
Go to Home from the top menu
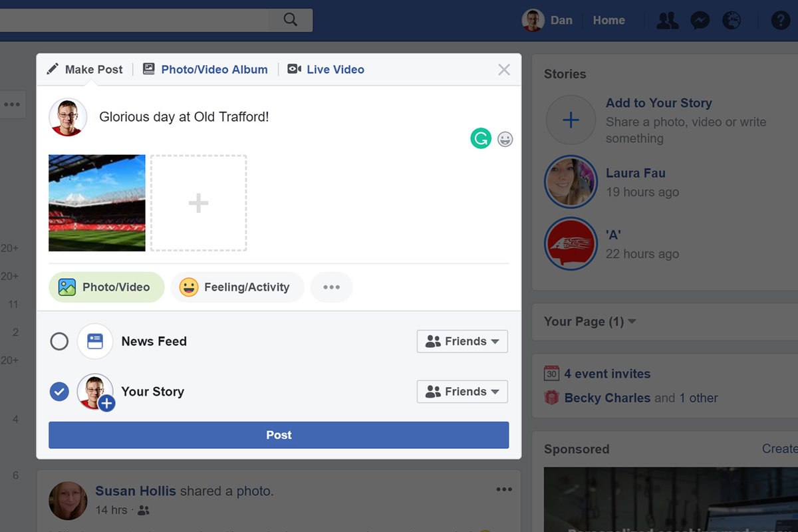coord(608,20)
